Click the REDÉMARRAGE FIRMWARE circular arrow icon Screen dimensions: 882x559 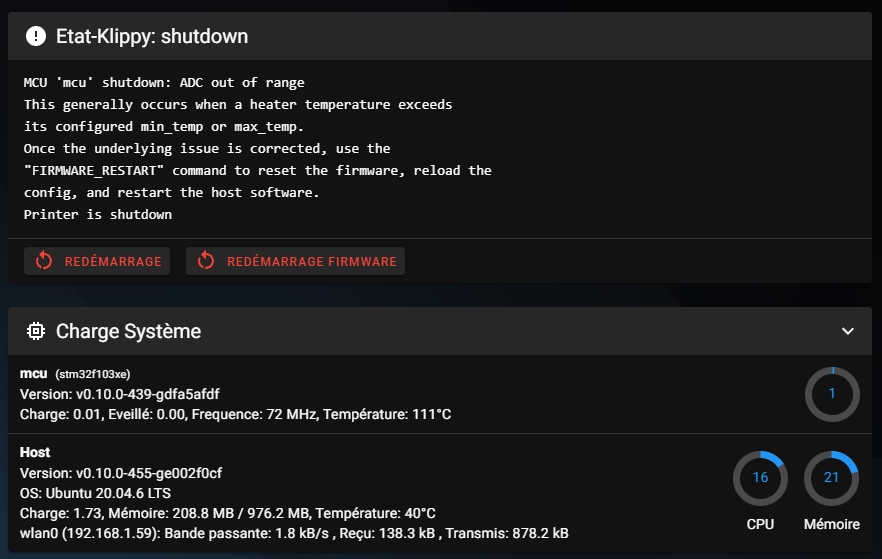[x=206, y=261]
